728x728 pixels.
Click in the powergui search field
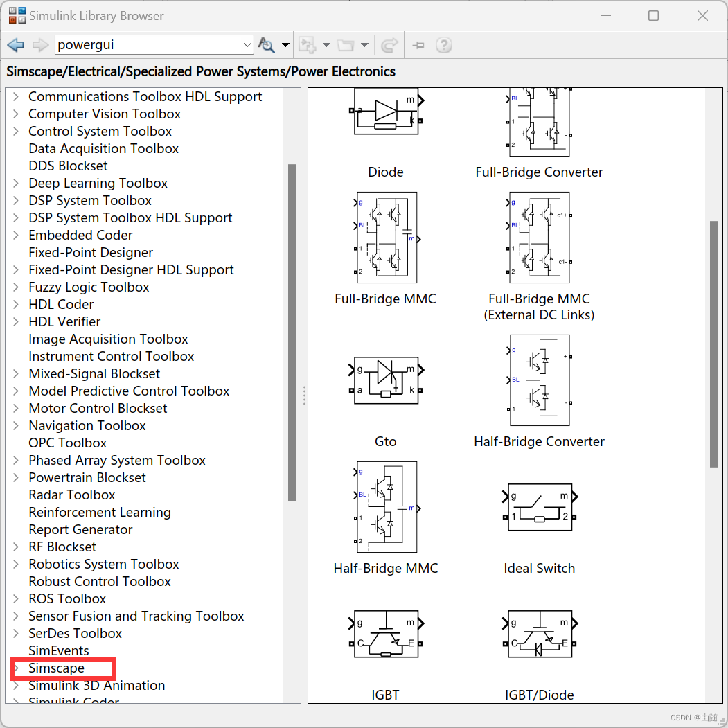pos(148,45)
